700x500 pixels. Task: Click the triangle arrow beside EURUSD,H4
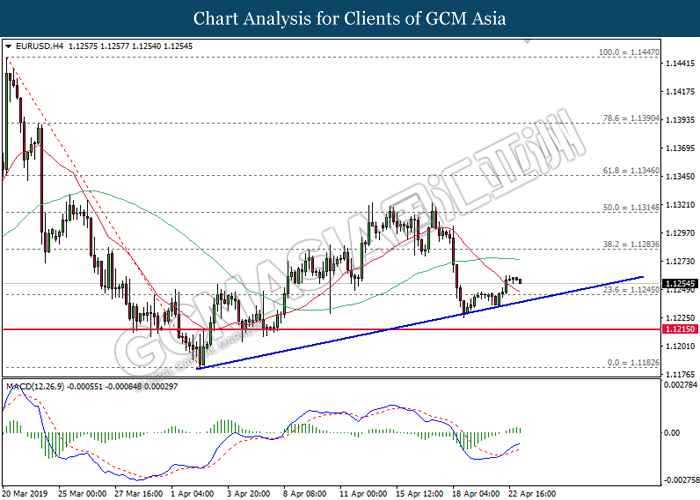pyautogui.click(x=8, y=46)
